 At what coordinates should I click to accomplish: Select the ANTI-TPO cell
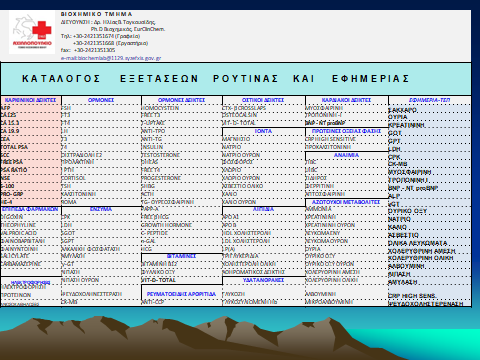click(x=153, y=131)
